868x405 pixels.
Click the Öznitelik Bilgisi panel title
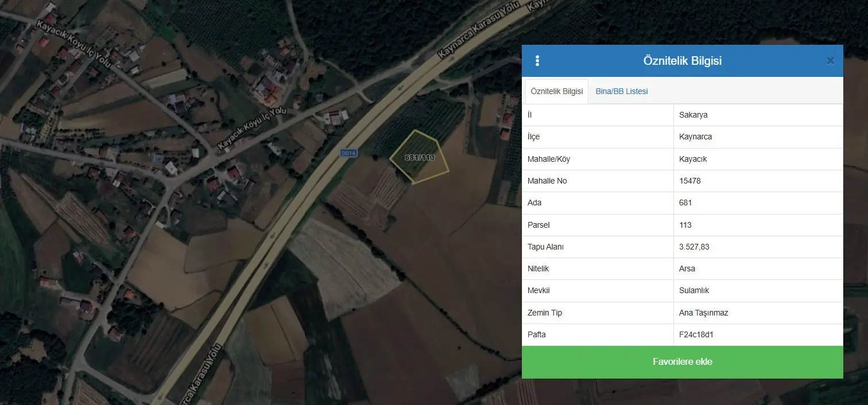(683, 61)
